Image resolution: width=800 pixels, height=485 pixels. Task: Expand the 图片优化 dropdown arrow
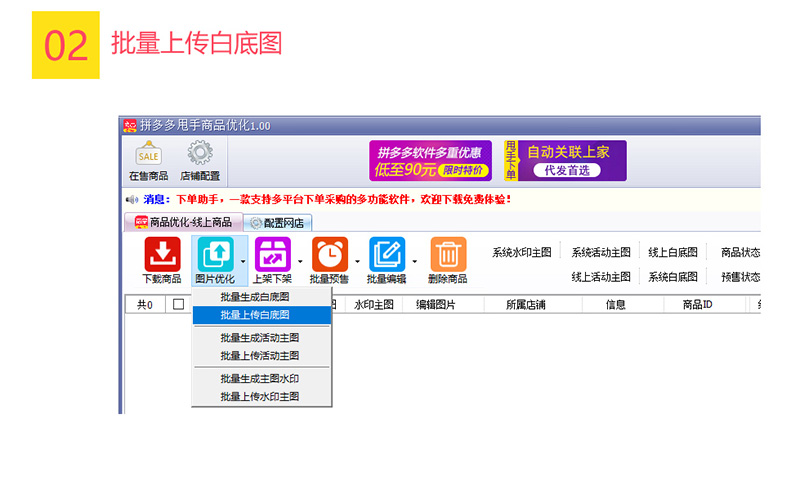coord(243,262)
